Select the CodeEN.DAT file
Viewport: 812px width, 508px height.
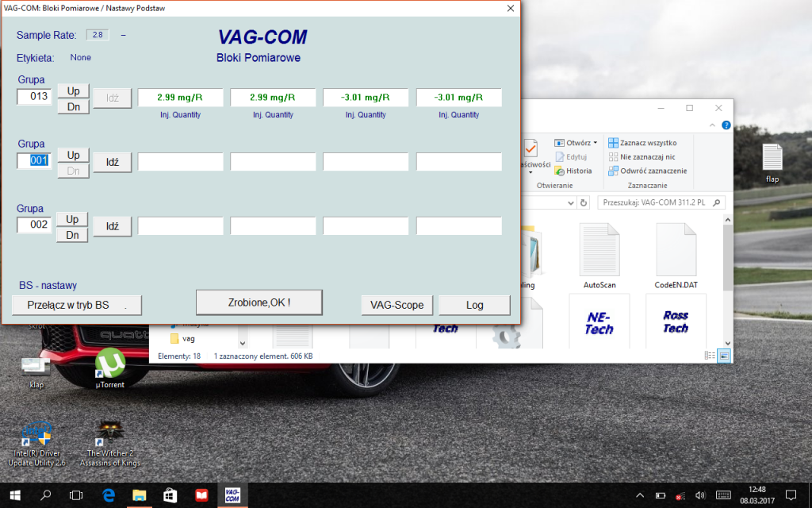pyautogui.click(x=676, y=256)
